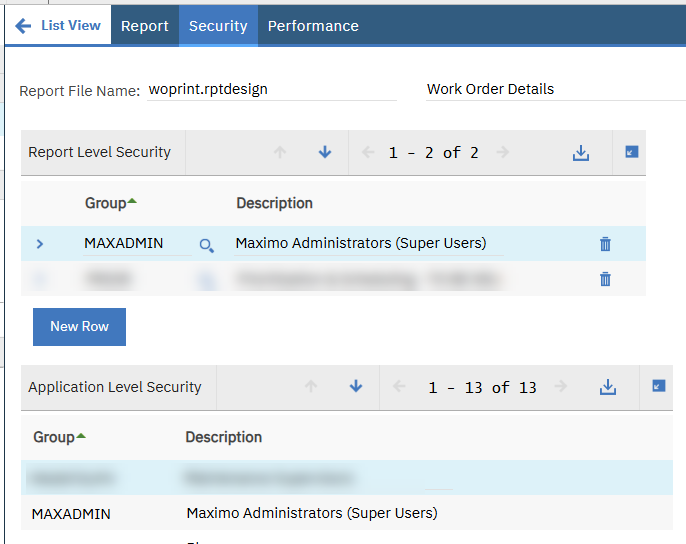Click the Report File Name field
Image resolution: width=686 pixels, height=544 pixels.
click(270, 89)
